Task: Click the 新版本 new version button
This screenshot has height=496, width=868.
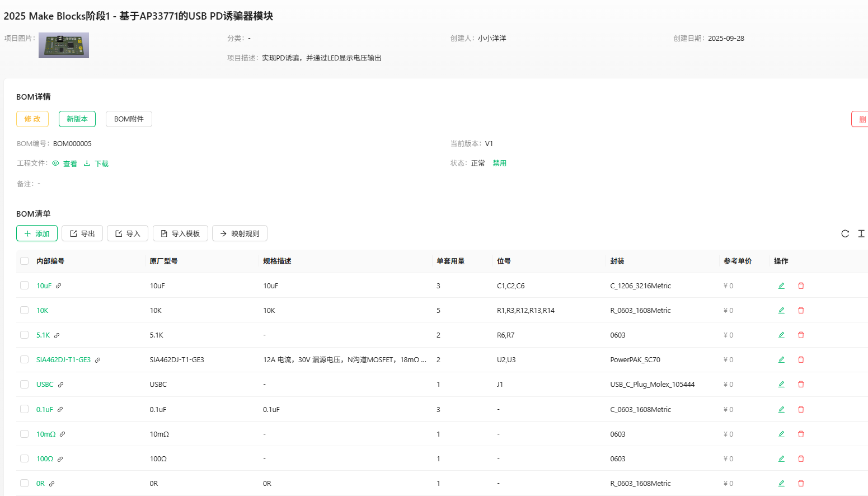Action: click(x=77, y=119)
